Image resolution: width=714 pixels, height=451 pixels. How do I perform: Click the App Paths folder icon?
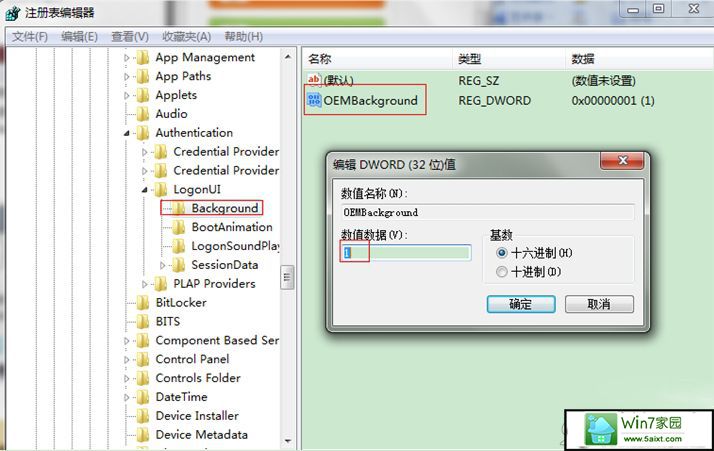(x=143, y=76)
